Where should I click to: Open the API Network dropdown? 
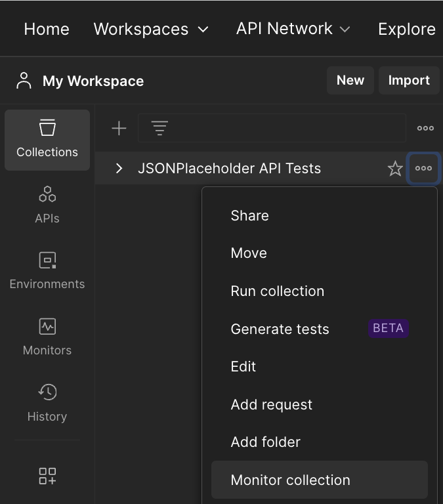(293, 29)
